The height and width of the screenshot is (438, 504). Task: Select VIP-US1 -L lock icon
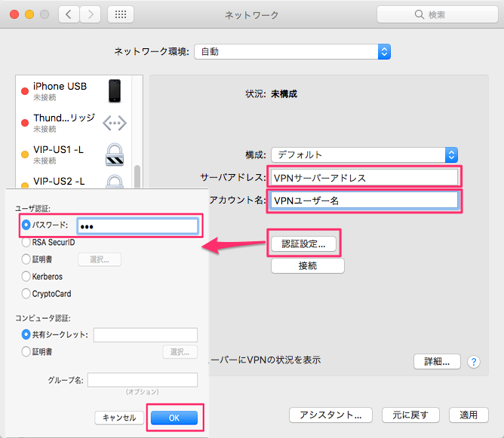pos(115,155)
